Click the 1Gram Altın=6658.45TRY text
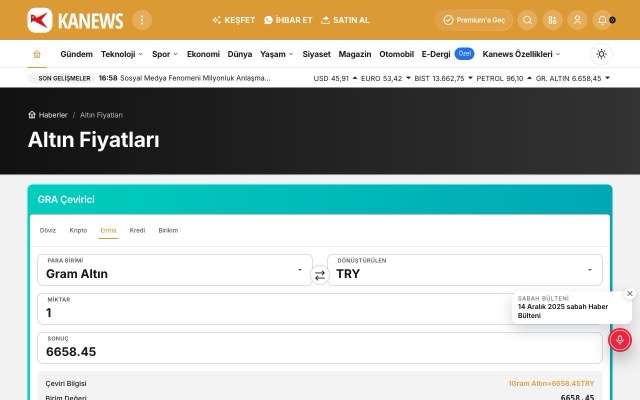 click(x=551, y=383)
